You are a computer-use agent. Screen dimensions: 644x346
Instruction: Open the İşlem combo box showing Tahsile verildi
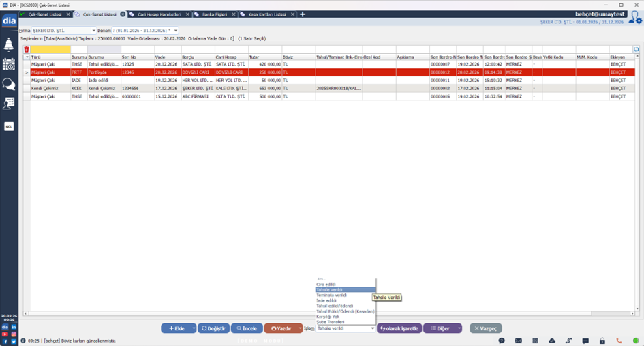(346, 328)
